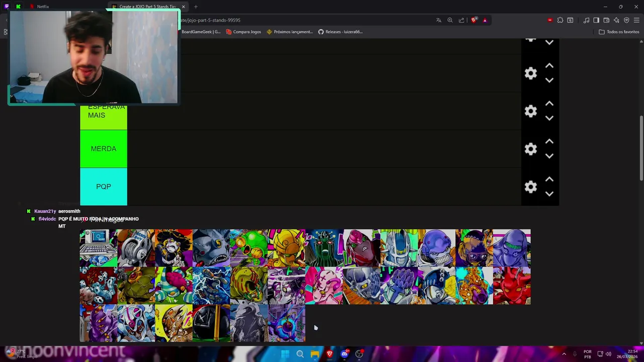Open the Brave VPN shield icon
The height and width of the screenshot is (362, 644).
pyautogui.click(x=626, y=20)
